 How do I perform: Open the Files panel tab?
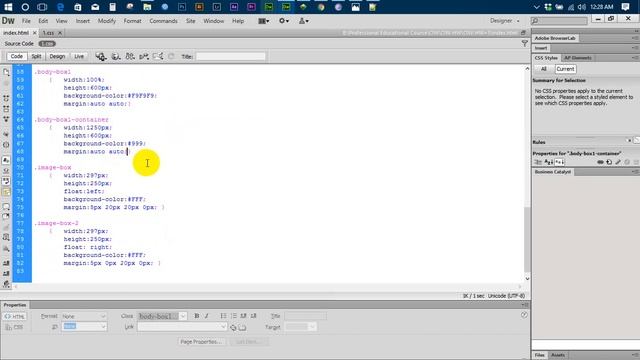(540, 355)
